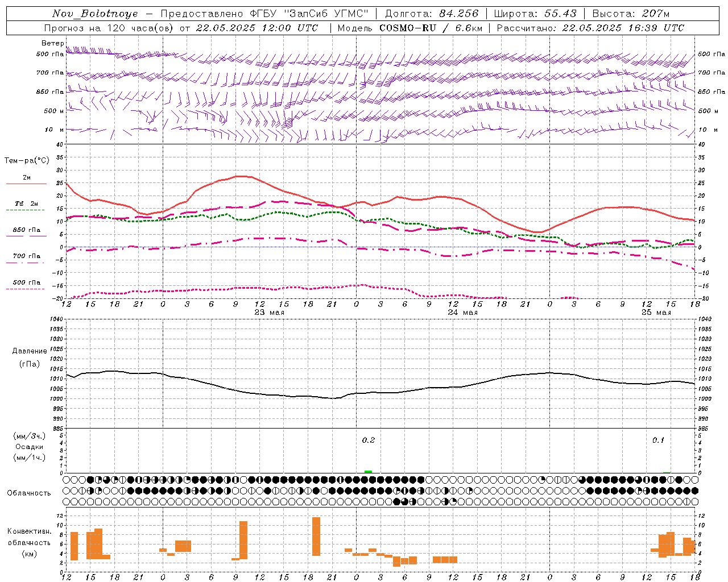Click the Модель COSMO-RU / 6.6км label
Viewport: 728px width, 582px height.
pos(409,28)
